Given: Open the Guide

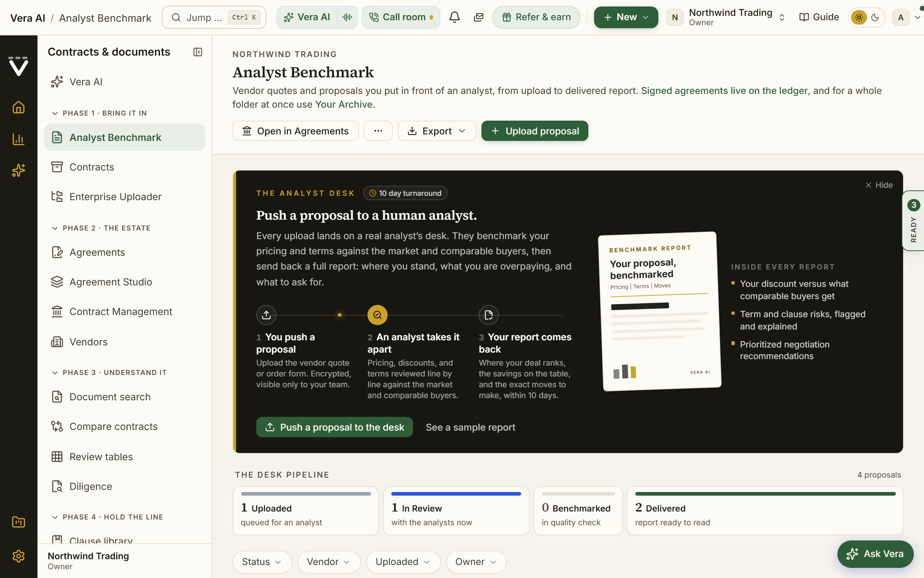Looking at the screenshot, I should (x=819, y=17).
